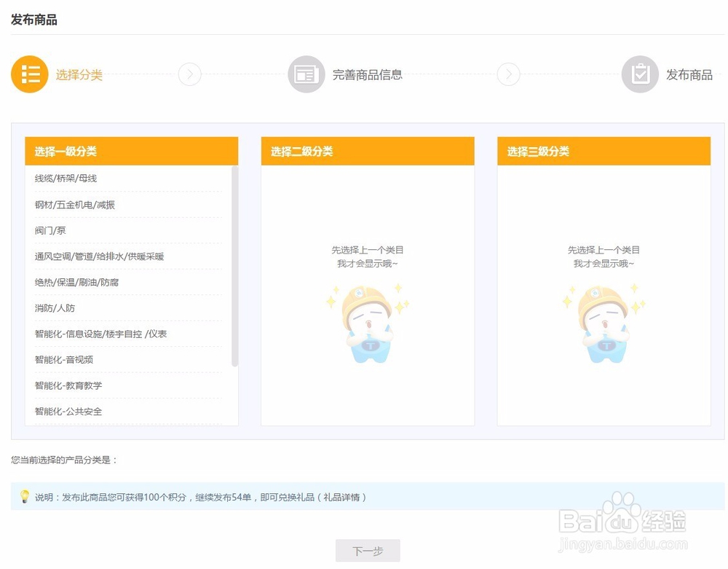Viewport: 728px width, 569px height.
Task: Open the 礼品详情 link
Action: pyautogui.click(x=341, y=497)
